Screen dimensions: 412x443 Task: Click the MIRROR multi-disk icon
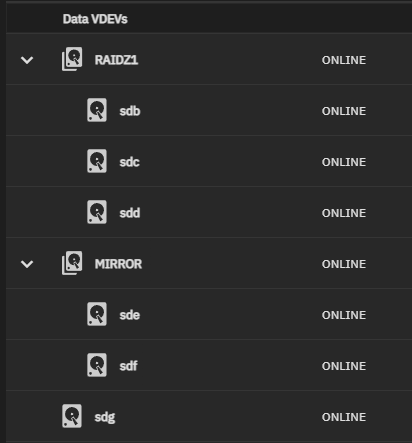(x=72, y=263)
